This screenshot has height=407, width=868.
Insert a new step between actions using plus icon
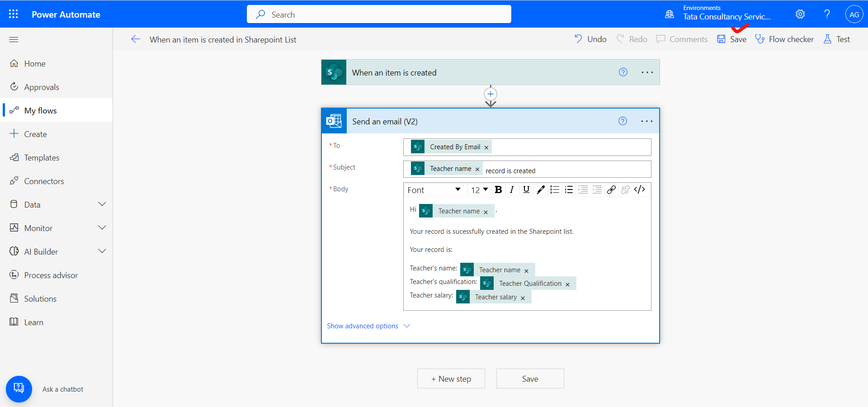(x=490, y=94)
